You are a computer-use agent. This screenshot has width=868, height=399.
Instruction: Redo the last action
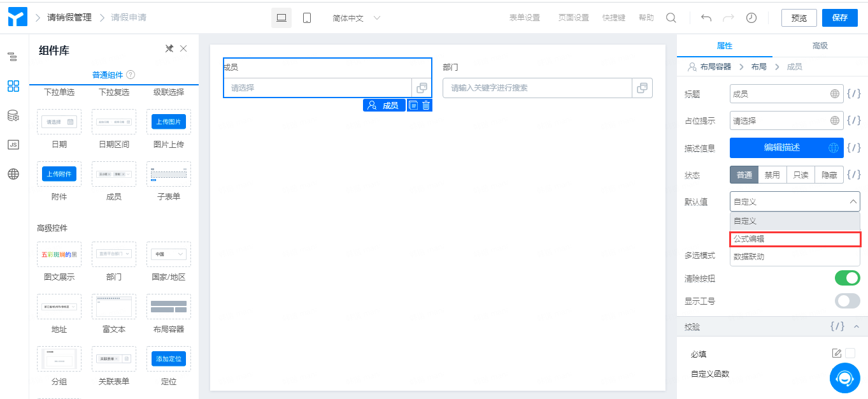click(x=729, y=18)
